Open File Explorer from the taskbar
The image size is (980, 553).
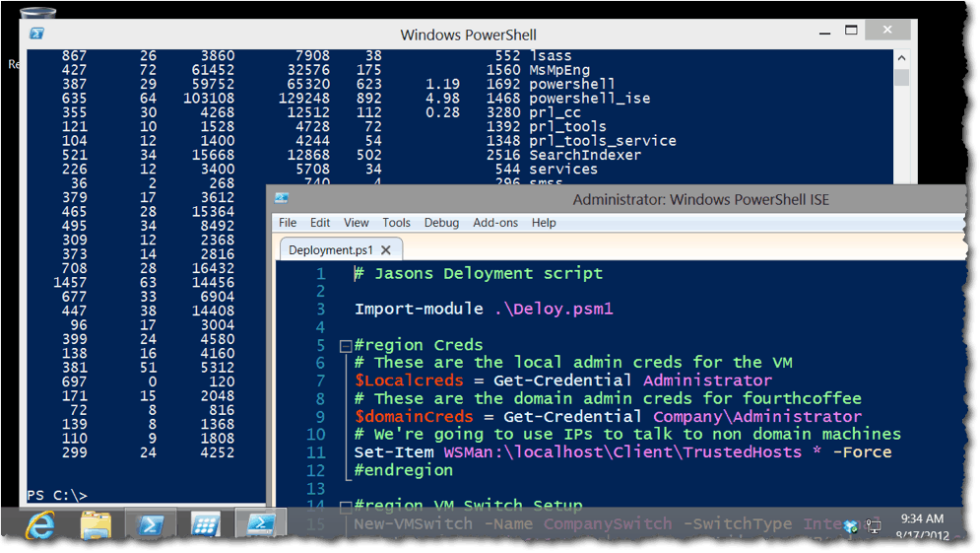(97, 524)
